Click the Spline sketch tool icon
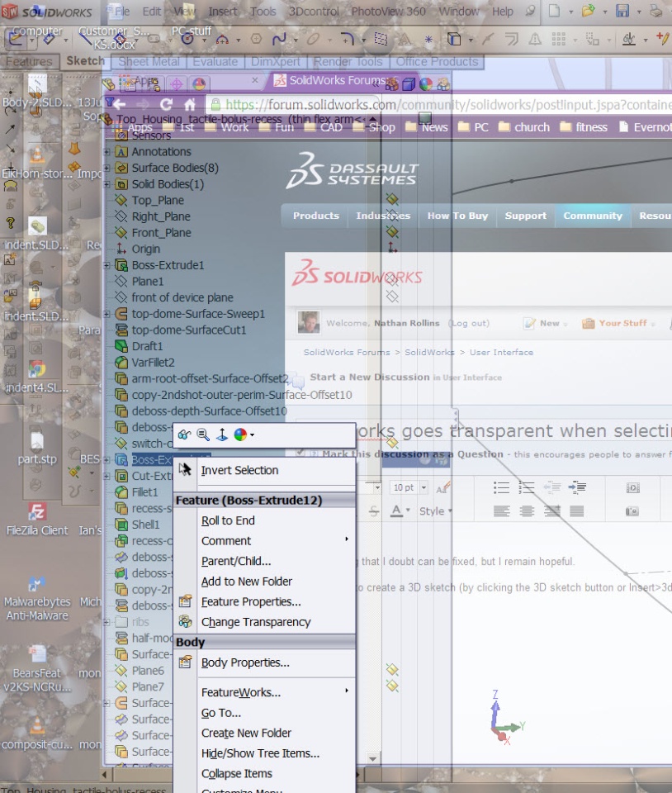 click(x=279, y=39)
